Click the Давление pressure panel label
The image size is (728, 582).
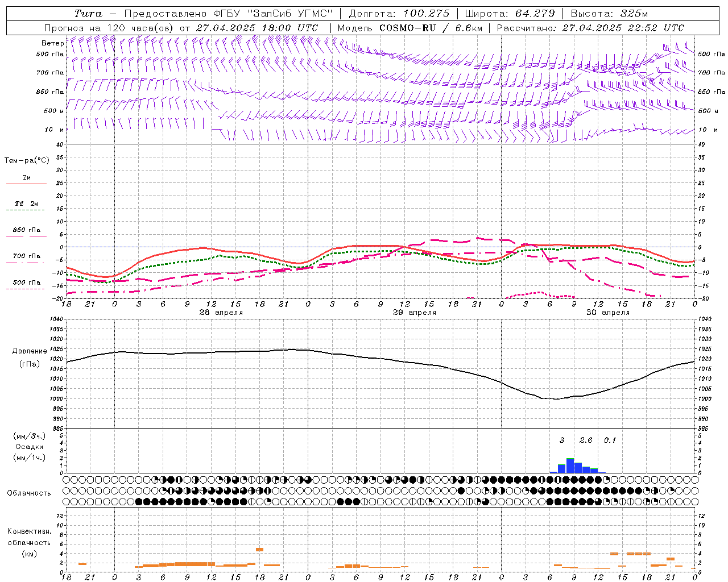click(30, 351)
